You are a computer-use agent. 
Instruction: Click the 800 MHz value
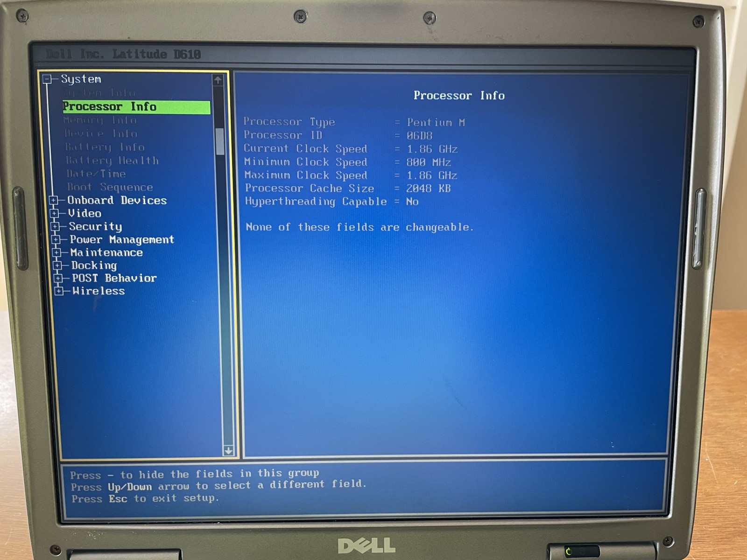pyautogui.click(x=428, y=162)
